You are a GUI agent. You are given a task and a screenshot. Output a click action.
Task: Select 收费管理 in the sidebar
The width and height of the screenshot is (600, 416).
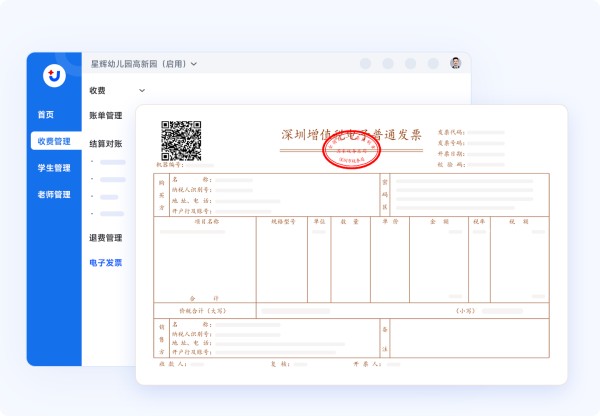click(55, 141)
